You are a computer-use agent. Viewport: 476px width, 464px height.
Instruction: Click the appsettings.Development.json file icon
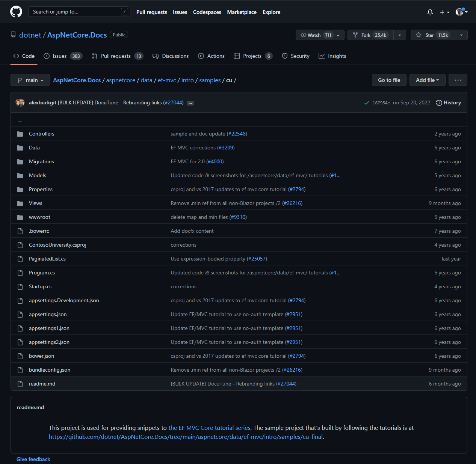(x=20, y=301)
